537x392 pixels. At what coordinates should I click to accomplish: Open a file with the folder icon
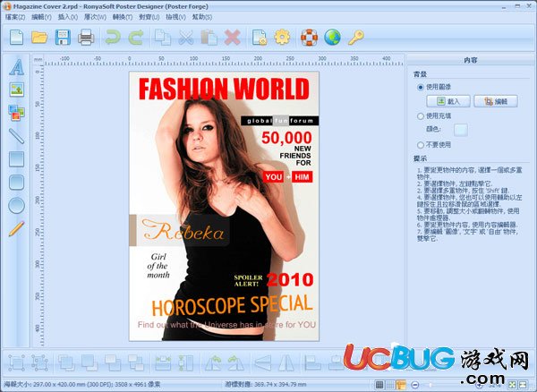click(39, 37)
